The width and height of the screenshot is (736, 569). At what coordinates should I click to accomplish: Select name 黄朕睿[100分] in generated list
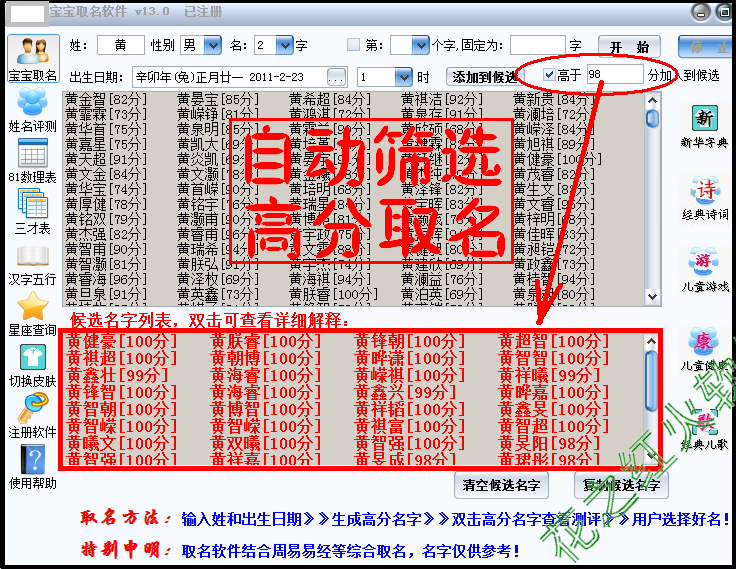[x=334, y=294]
